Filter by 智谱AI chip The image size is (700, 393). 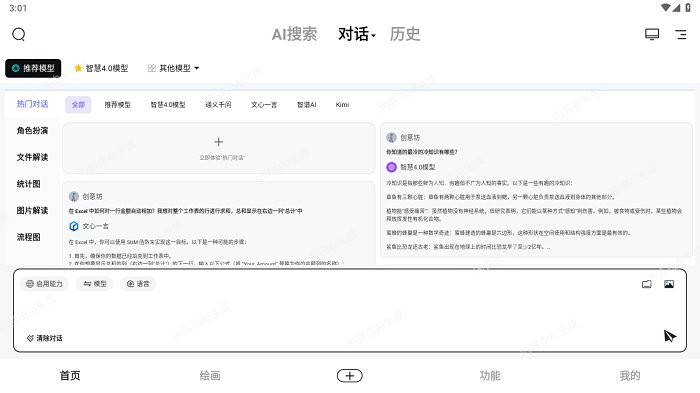click(x=307, y=105)
